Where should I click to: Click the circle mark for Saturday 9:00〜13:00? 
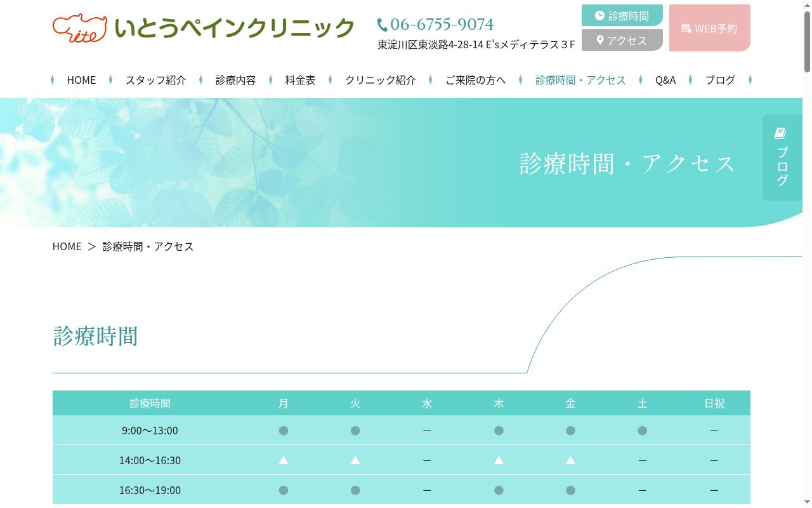(x=643, y=431)
